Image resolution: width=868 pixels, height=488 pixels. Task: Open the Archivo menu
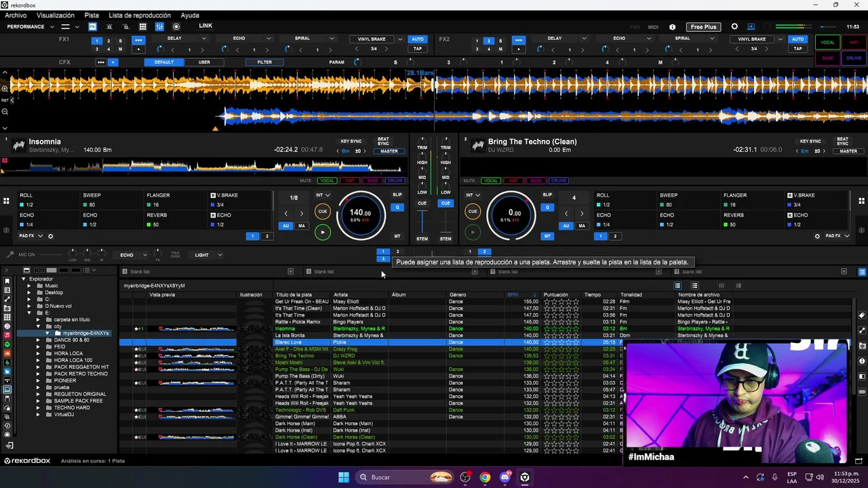click(x=16, y=16)
